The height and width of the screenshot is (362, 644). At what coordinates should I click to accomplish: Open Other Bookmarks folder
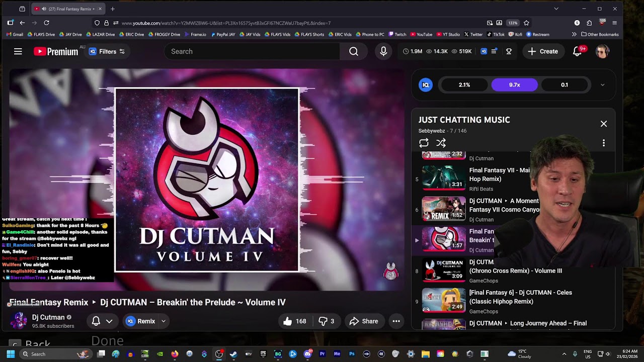[600, 35]
